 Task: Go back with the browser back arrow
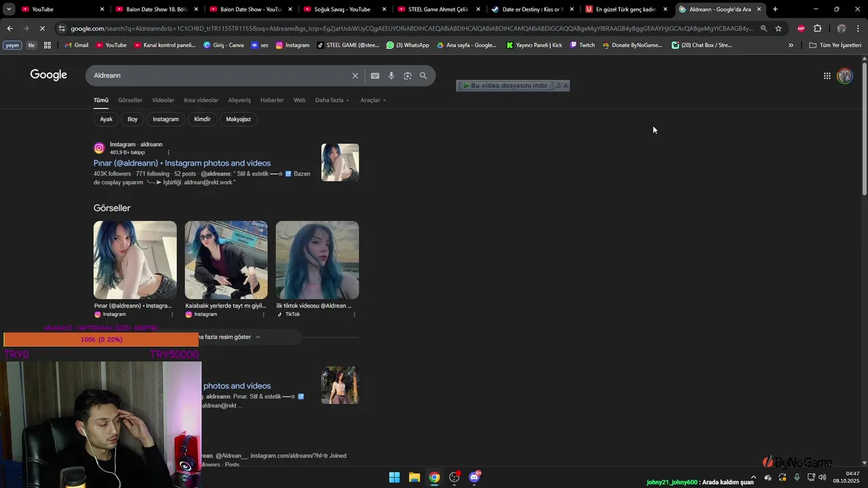[9, 28]
